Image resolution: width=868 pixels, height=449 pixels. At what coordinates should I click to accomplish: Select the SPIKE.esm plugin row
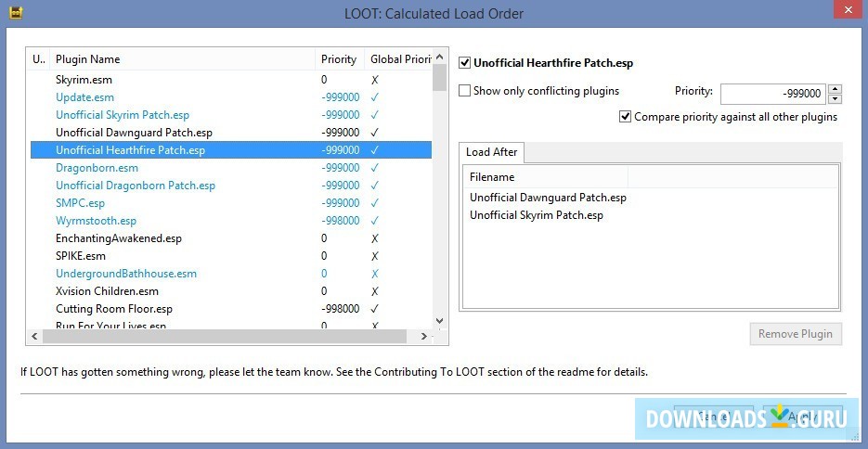point(231,256)
